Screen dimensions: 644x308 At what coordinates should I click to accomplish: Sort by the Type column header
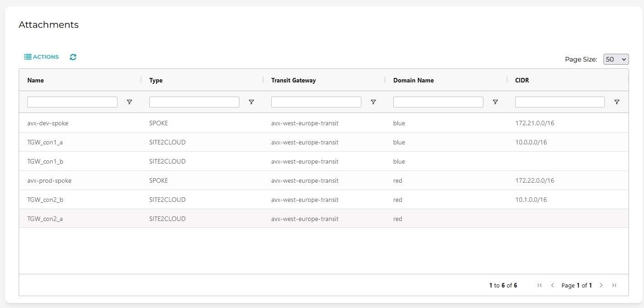[156, 80]
